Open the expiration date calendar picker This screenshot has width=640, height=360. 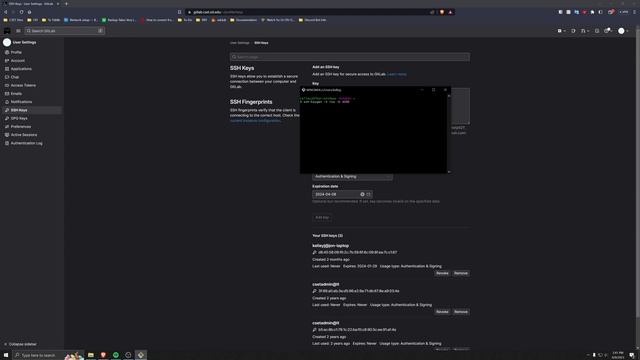point(369,194)
